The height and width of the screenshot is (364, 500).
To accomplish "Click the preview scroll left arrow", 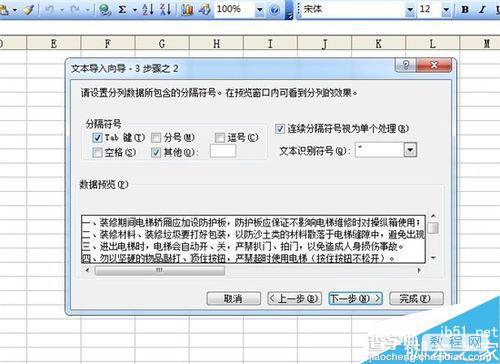I will pos(87,270).
